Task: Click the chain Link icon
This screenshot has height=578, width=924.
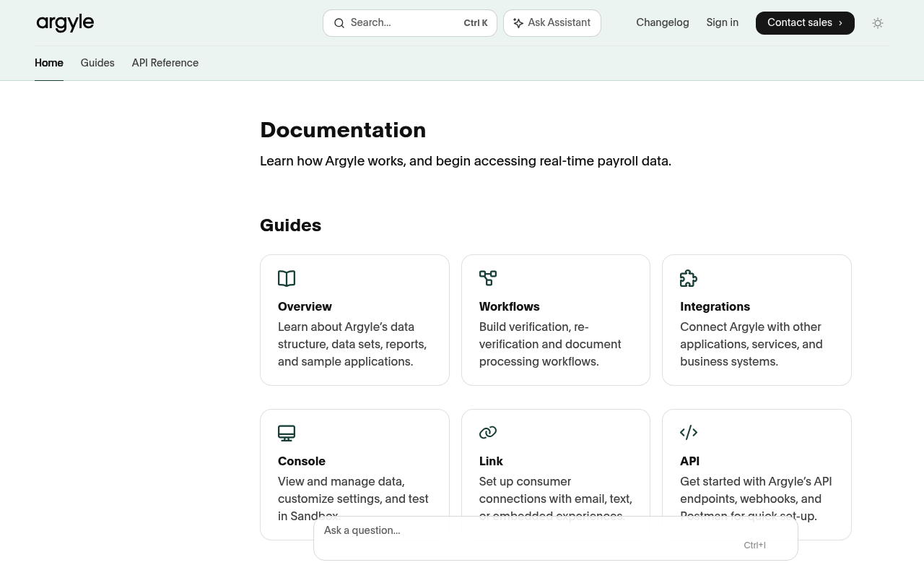Action: coord(488,433)
